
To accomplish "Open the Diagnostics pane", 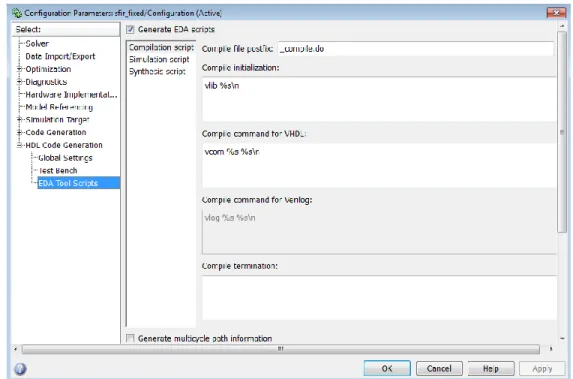I will 46,82.
